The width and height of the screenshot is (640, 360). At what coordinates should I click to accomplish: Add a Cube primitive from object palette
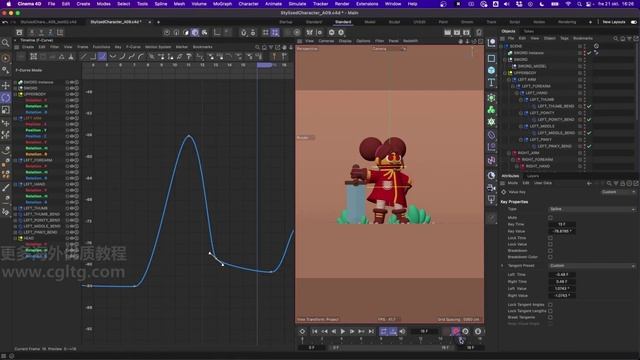(x=491, y=70)
